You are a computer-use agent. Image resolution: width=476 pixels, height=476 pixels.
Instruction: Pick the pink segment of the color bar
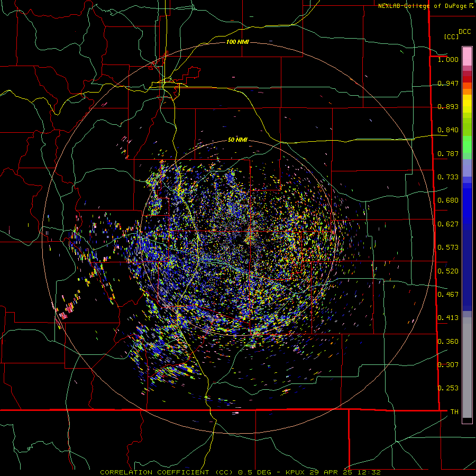[x=467, y=56]
